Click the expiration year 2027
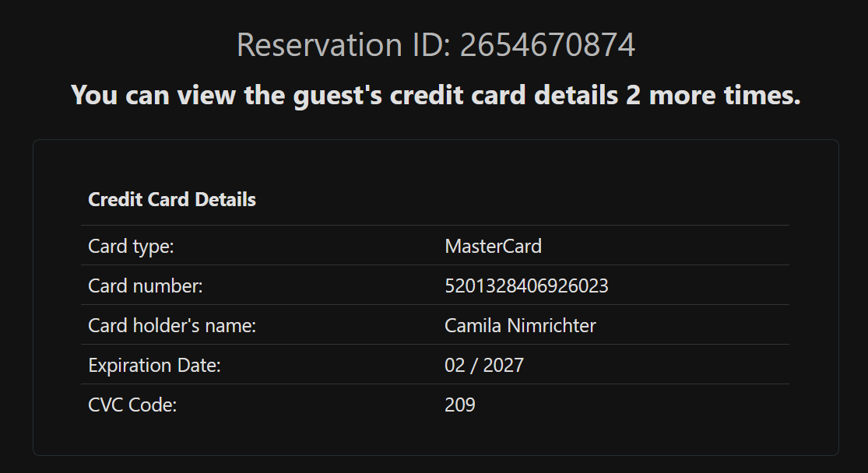Image resolution: width=868 pixels, height=473 pixels. click(504, 366)
